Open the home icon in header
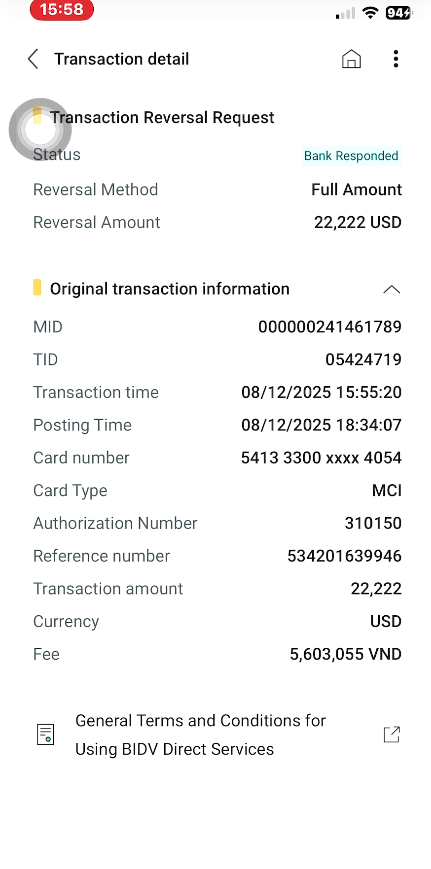 [351, 59]
